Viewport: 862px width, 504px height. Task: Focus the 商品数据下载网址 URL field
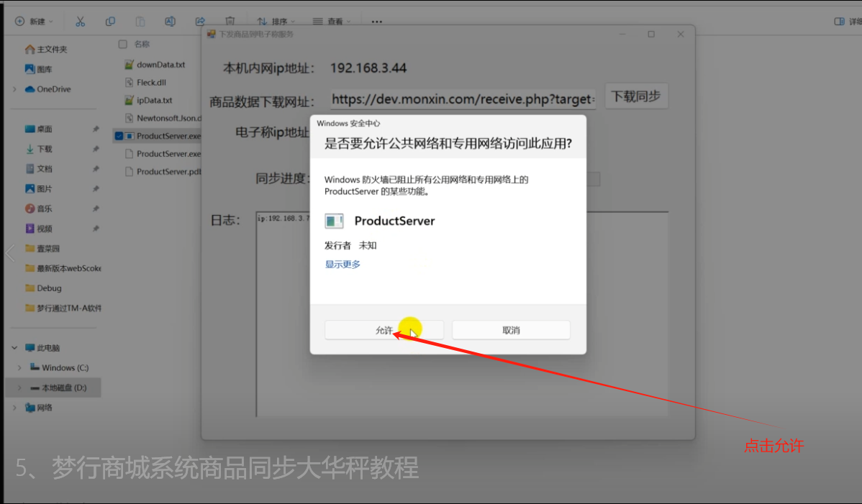click(463, 99)
